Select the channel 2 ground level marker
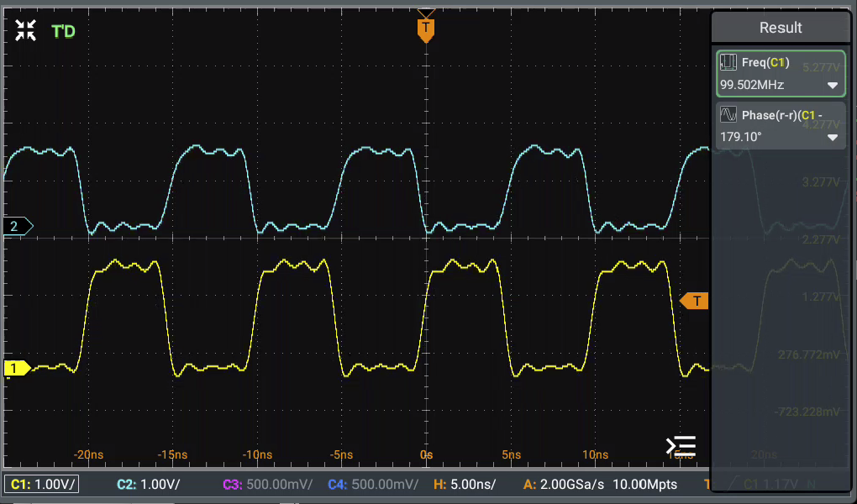The image size is (857, 504). (17, 226)
